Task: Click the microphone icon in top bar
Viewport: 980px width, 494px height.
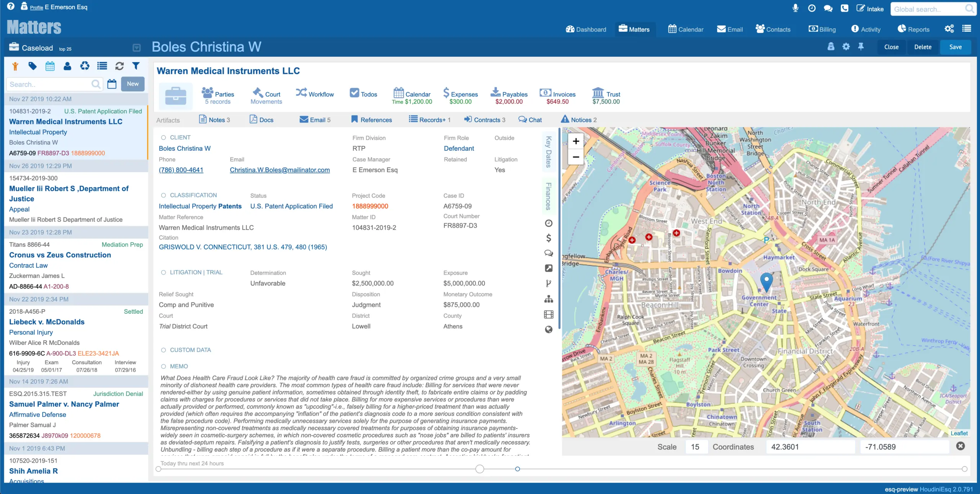Action: (x=795, y=8)
